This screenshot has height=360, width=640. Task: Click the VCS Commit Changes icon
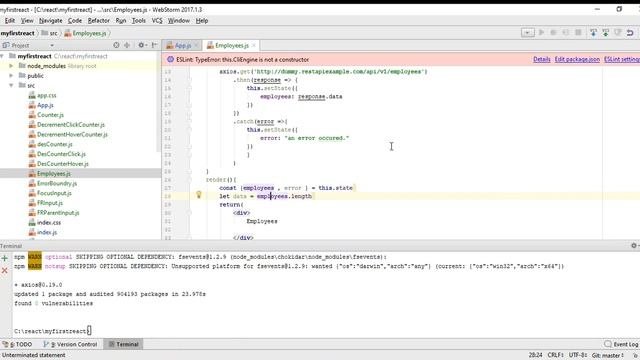point(606,32)
